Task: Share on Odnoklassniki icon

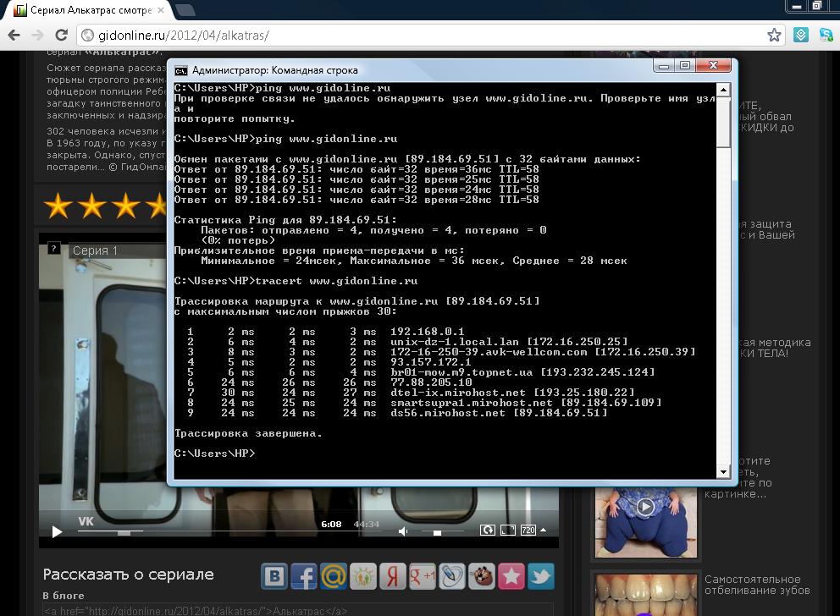Action: (x=363, y=576)
